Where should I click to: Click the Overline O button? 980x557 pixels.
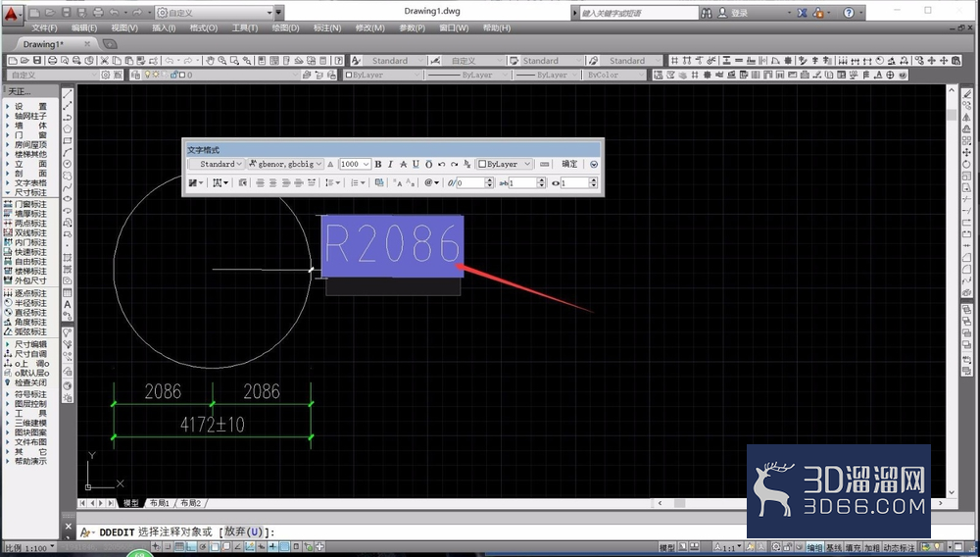(x=429, y=164)
